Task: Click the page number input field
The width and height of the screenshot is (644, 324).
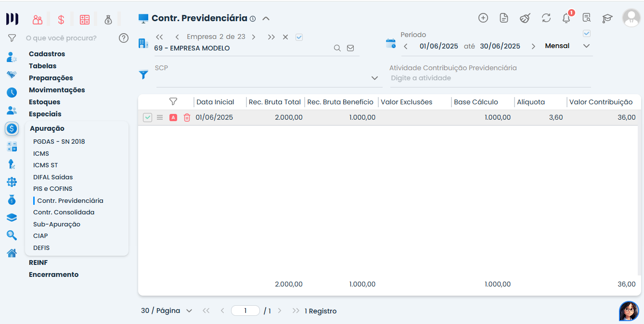Action: [245, 311]
